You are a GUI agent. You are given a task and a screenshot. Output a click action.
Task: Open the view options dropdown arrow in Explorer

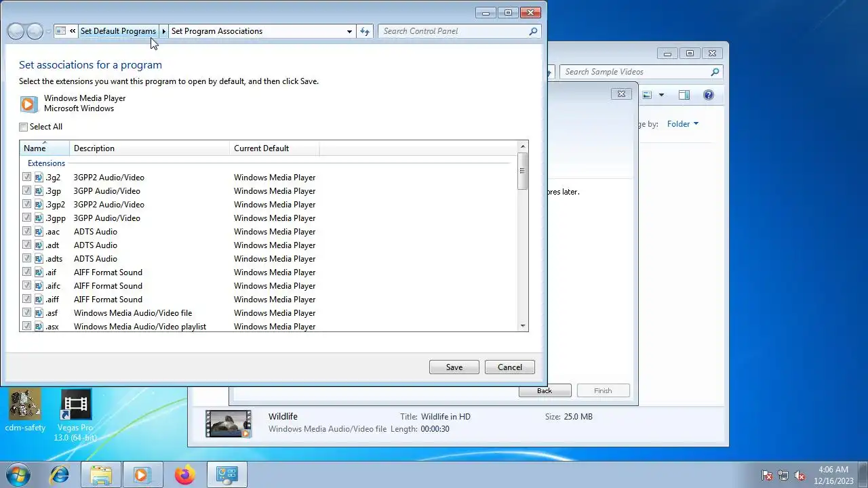coord(661,95)
